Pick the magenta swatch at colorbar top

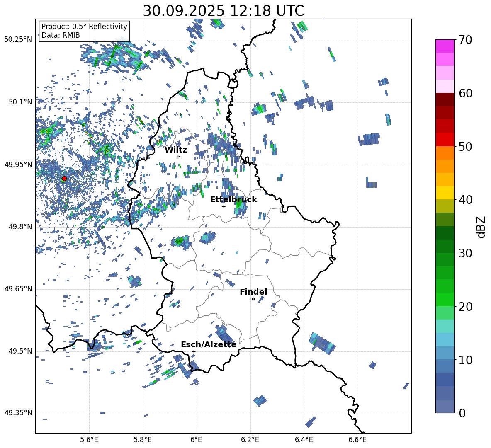pos(445,46)
